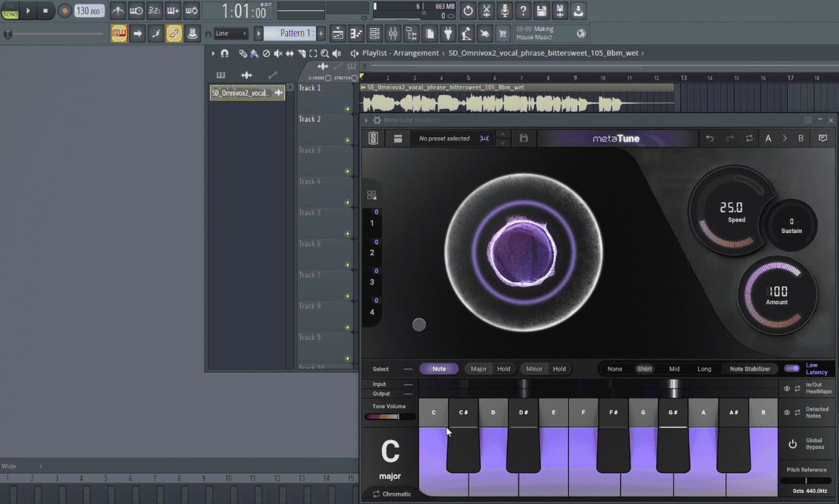Viewport: 839px width, 504px height.
Task: Select the playlist mute tool speaker icon
Action: 277,53
